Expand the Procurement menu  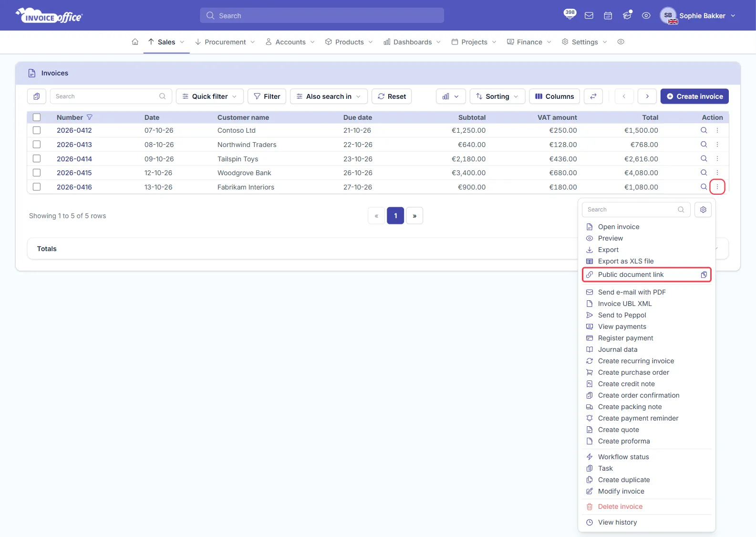pos(225,42)
